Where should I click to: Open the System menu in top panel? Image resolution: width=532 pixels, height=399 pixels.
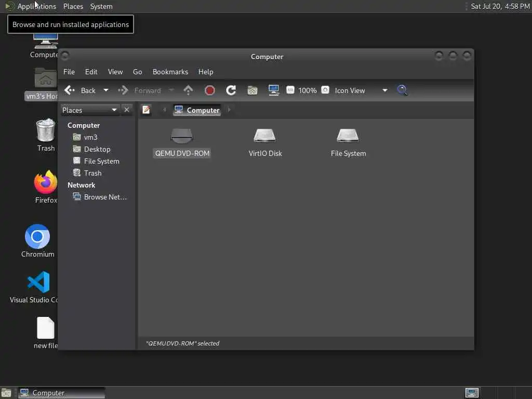pyautogui.click(x=101, y=6)
